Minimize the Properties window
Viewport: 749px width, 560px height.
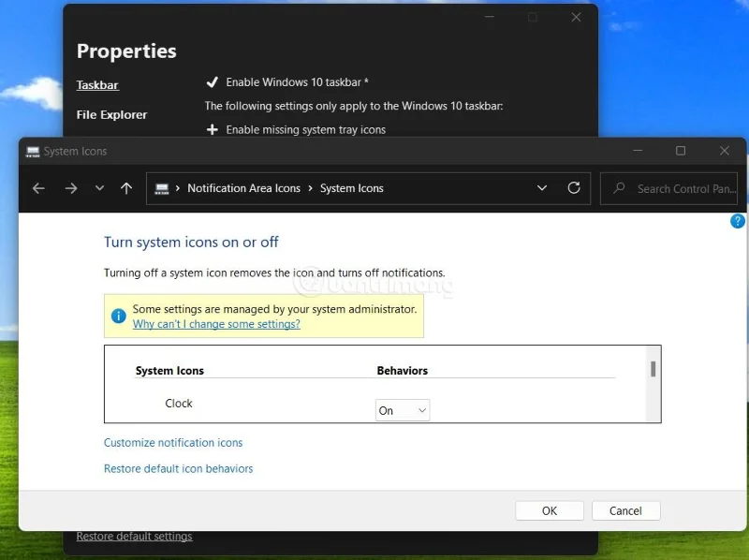(489, 17)
